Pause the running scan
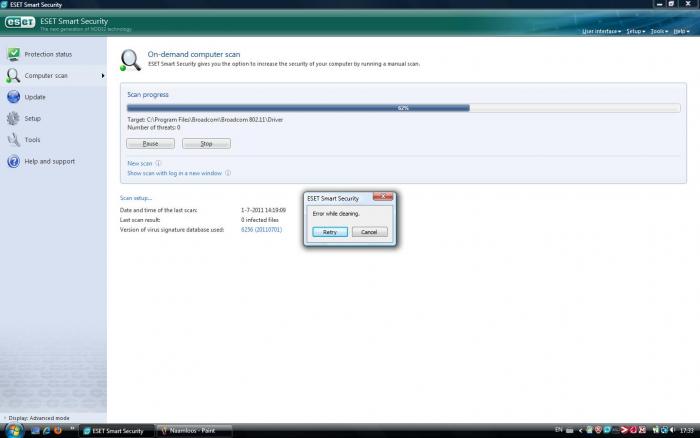The image size is (700, 438). (150, 144)
